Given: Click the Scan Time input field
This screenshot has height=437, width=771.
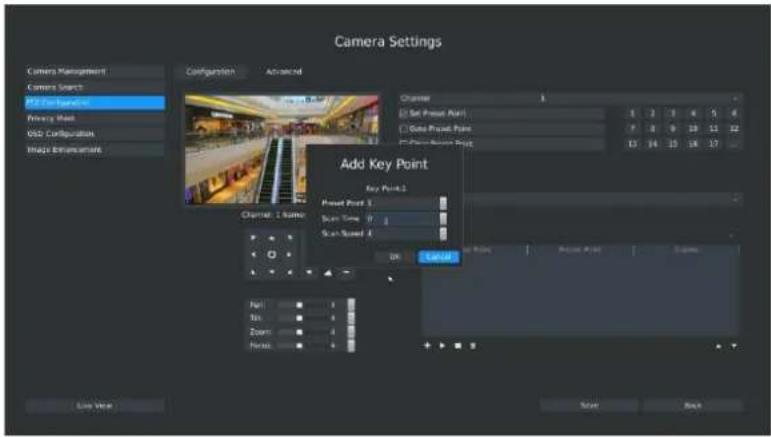Looking at the screenshot, I should point(402,219).
